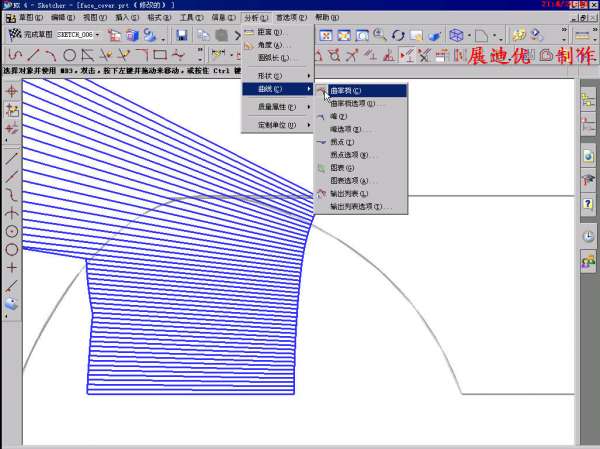Open the Help (帮助) menu
Image resolution: width=600 pixels, height=449 pixels.
coord(326,17)
